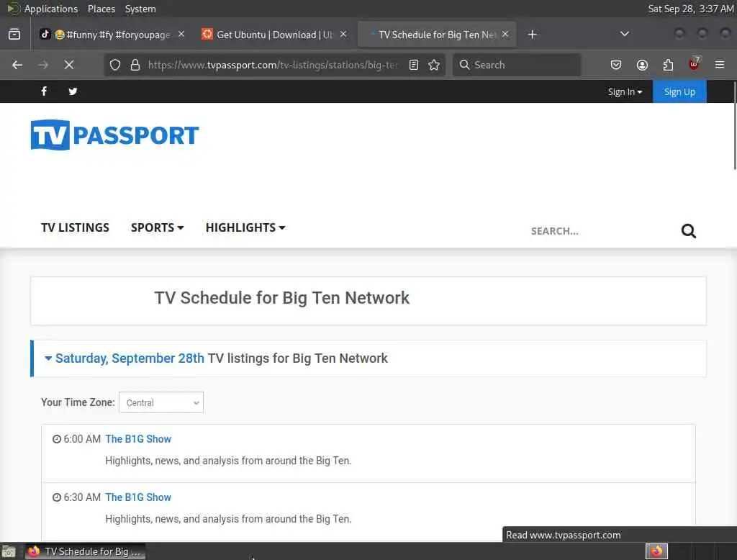Open tracking protection shield icon
Screen dimensions: 737x560
[x=115, y=65]
